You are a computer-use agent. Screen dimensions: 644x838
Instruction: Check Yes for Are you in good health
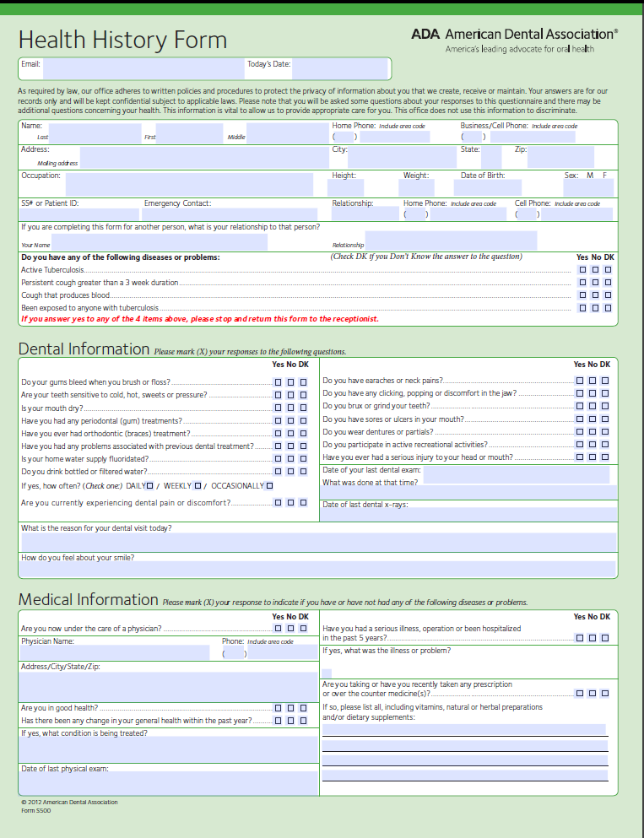pos(278,708)
